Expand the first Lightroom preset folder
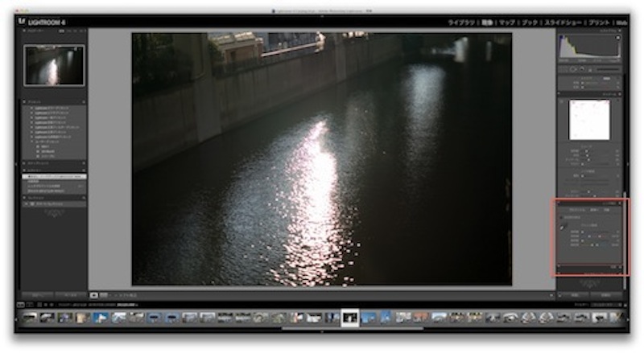 click(x=31, y=108)
